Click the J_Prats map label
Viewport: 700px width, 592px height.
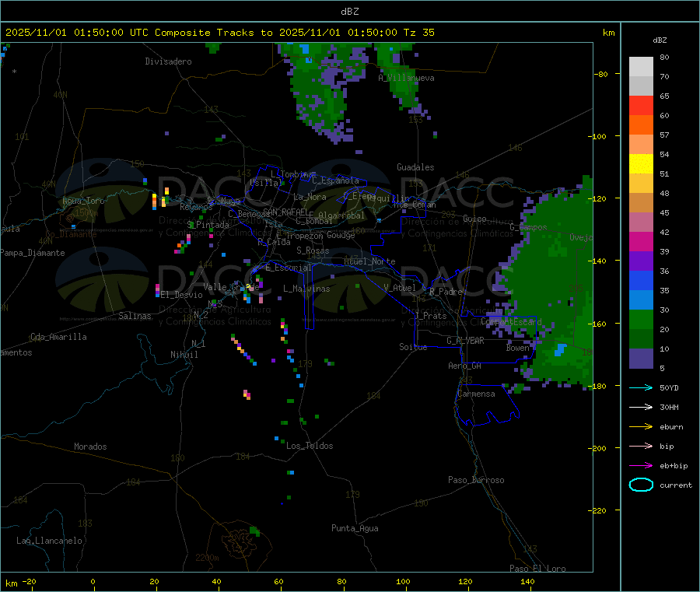[431, 316]
